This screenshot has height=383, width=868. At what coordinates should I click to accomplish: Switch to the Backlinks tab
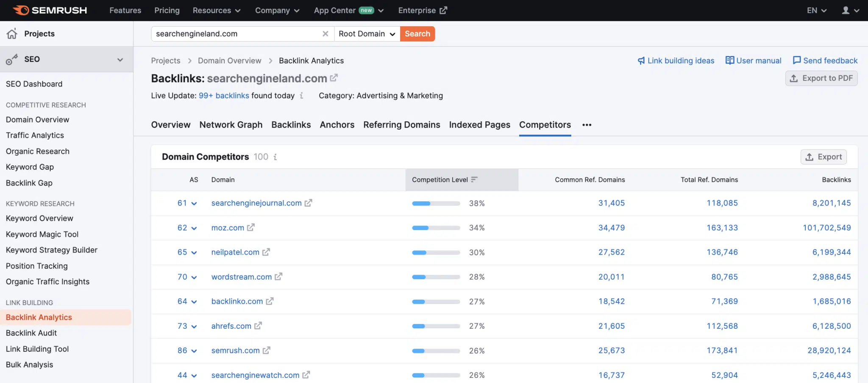tap(291, 125)
